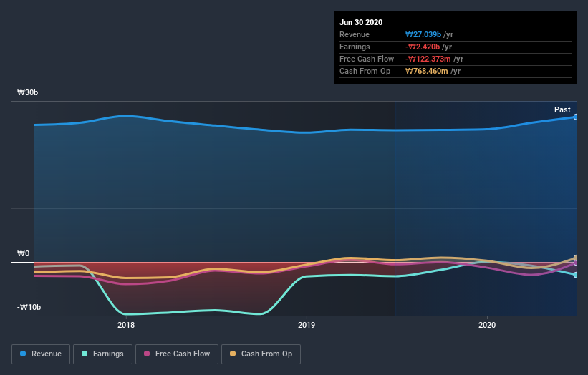Click the pink Free Cash Flow legend dot
This screenshot has width=588, height=375.
[x=147, y=354]
